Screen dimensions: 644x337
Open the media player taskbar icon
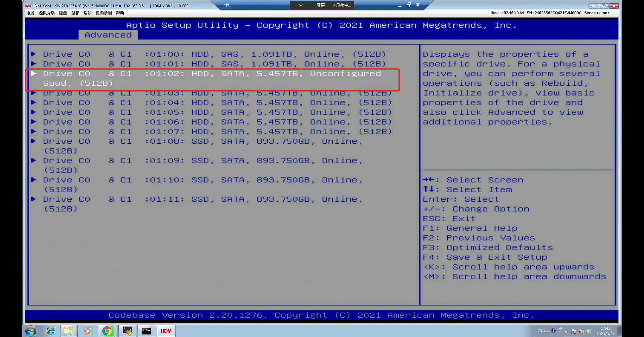(x=88, y=331)
